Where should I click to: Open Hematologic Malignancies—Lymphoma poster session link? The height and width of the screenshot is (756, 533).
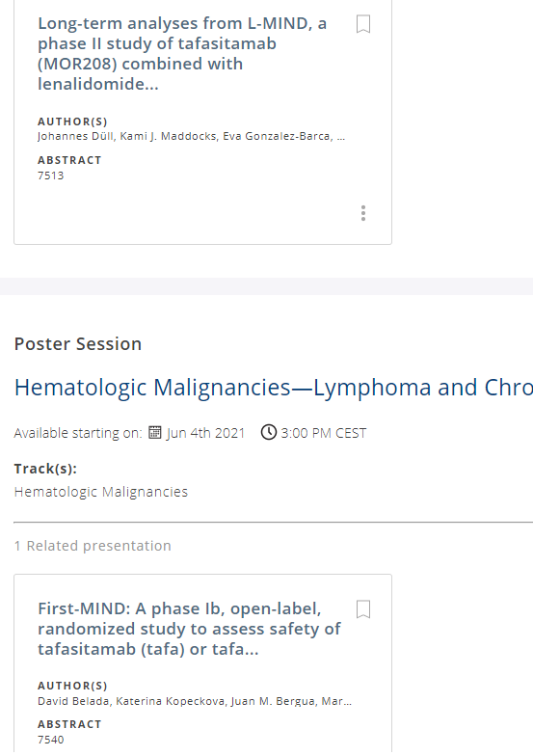(x=274, y=388)
